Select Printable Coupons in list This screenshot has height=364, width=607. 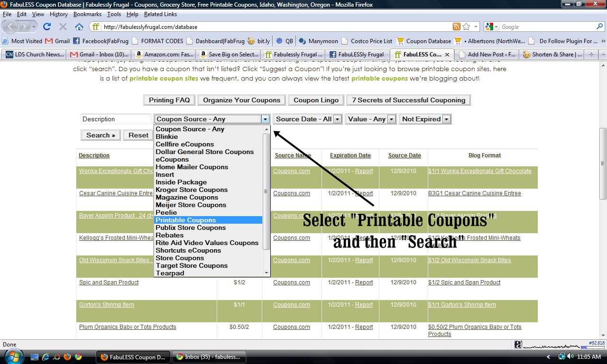coord(208,220)
